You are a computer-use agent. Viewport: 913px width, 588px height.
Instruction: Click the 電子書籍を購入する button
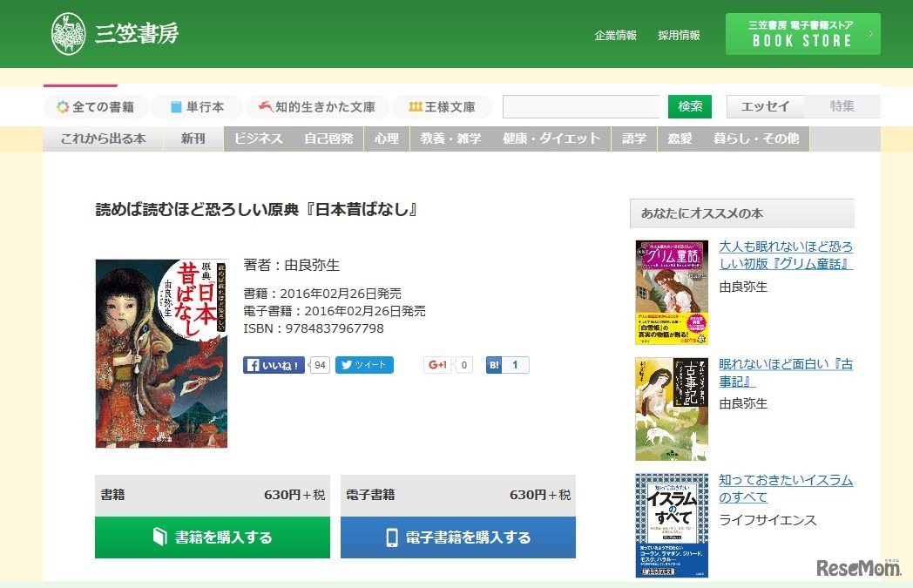point(457,537)
